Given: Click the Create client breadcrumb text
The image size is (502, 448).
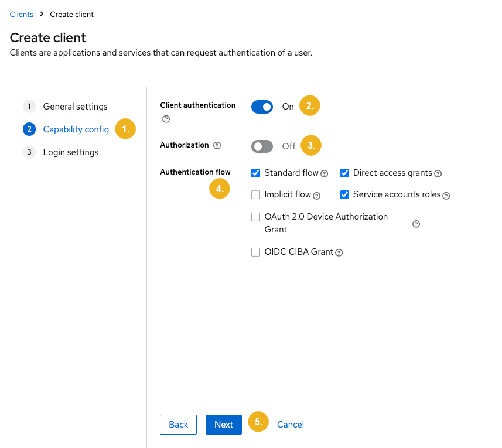Looking at the screenshot, I should (x=71, y=15).
